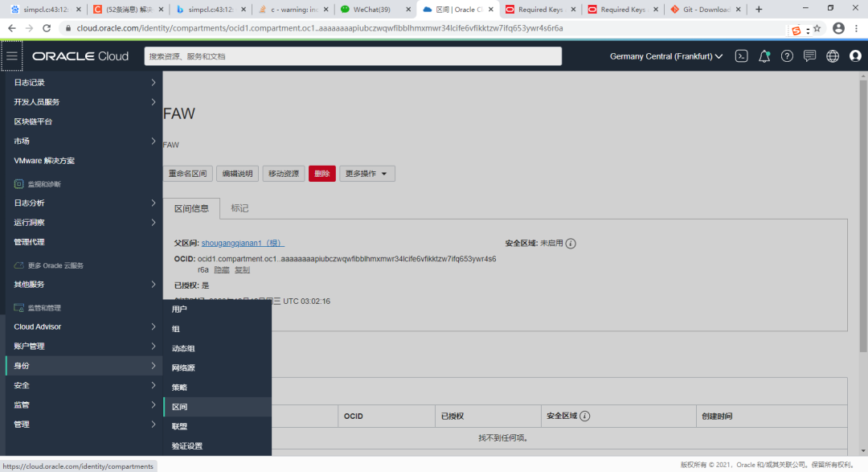868x472 pixels.
Task: Switch to the WeChat(39) browser tab
Action: 375,10
